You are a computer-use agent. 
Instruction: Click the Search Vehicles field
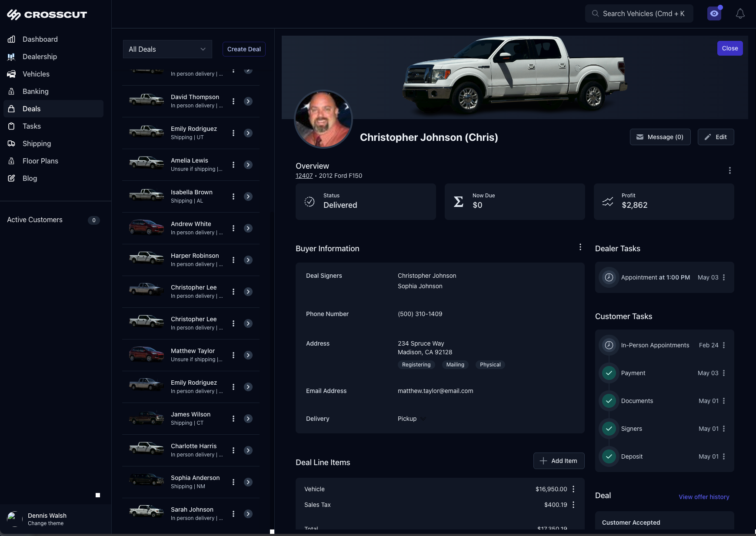(639, 13)
